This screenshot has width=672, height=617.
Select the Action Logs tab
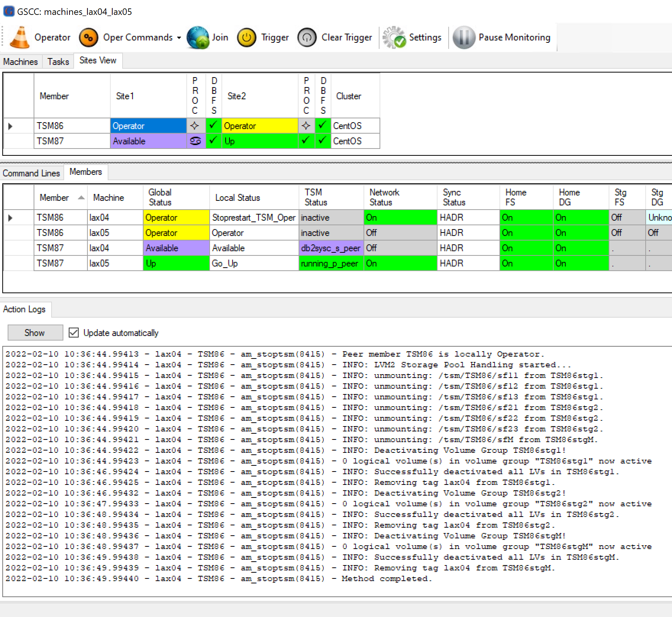click(24, 309)
